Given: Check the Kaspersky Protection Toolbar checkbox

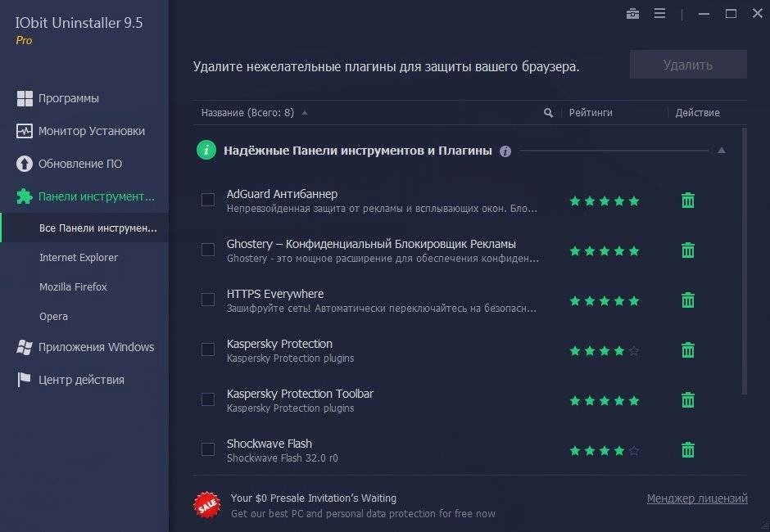Looking at the screenshot, I should [x=208, y=399].
